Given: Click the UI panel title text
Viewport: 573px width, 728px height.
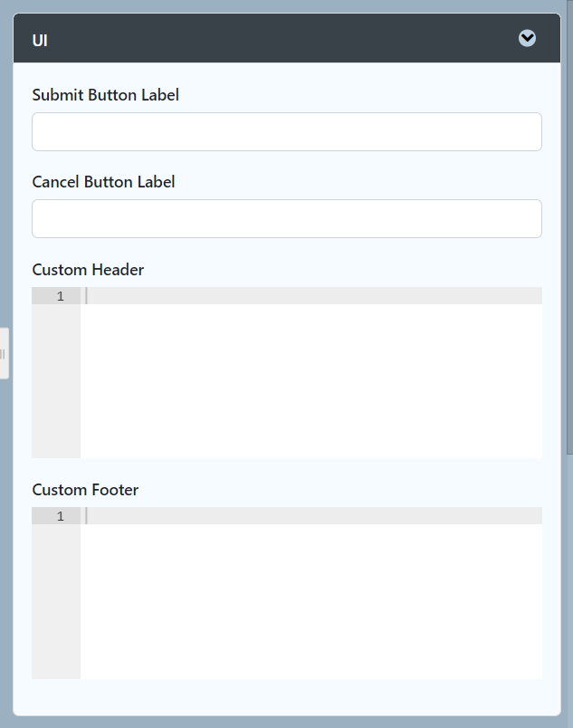Looking at the screenshot, I should click(40, 40).
